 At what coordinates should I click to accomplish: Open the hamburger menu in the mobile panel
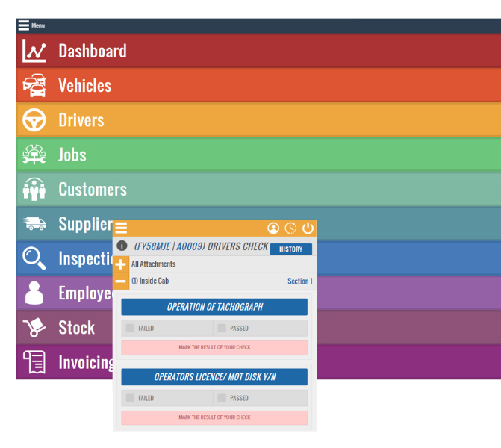[x=121, y=228]
